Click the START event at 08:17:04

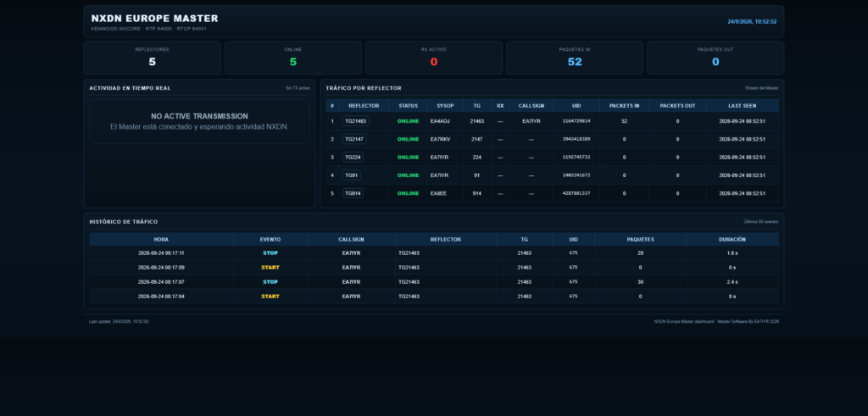click(270, 297)
